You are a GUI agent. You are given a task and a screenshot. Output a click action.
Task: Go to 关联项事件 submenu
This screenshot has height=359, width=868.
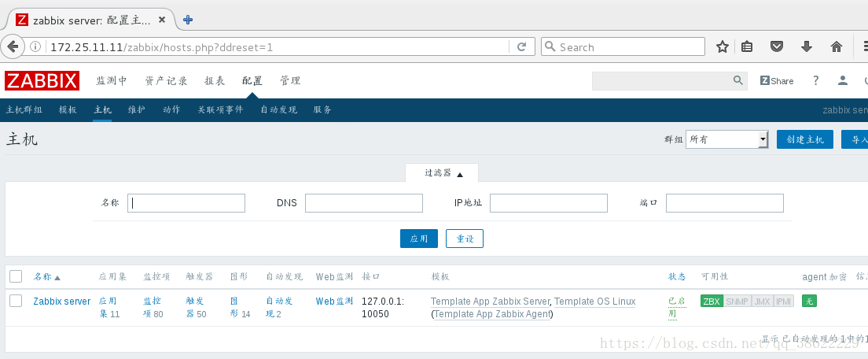220,109
